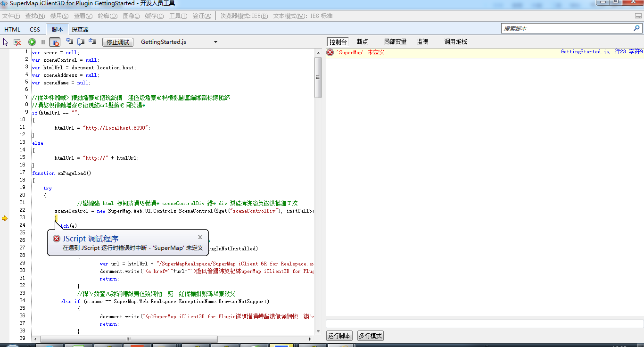Activate the select element by click arrow
The height and width of the screenshot is (347, 644).
pos(6,42)
